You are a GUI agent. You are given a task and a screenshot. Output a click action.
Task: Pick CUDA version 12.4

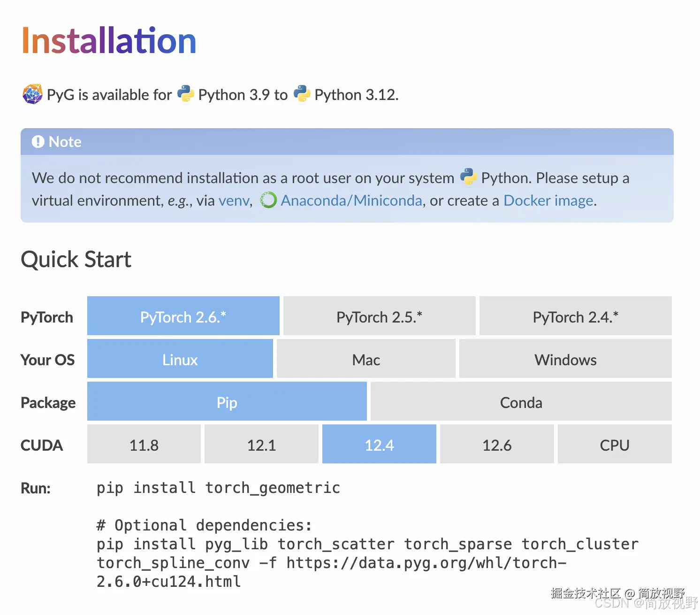point(380,444)
